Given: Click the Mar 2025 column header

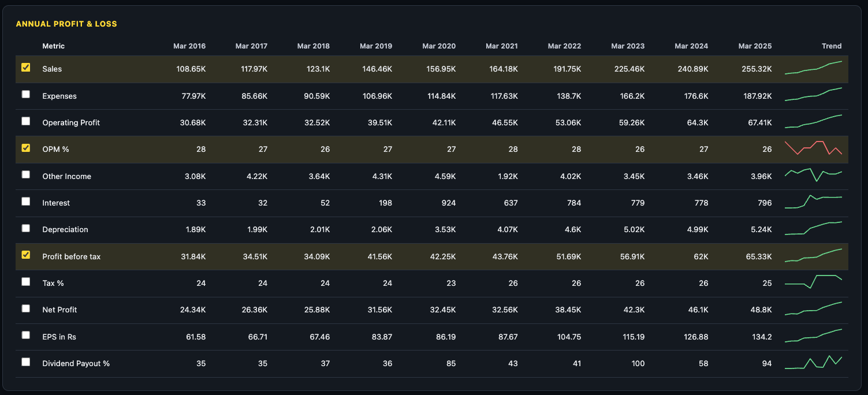Looking at the screenshot, I should tap(754, 46).
